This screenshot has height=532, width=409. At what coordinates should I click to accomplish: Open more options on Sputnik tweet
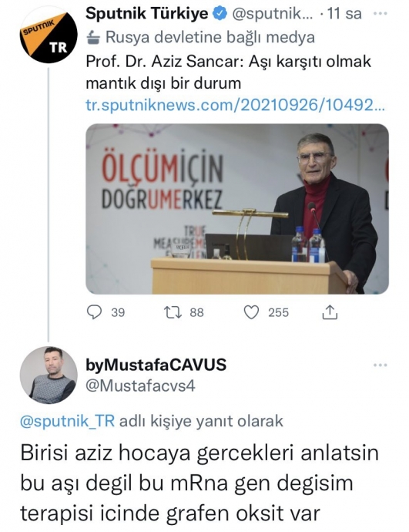pos(380,14)
